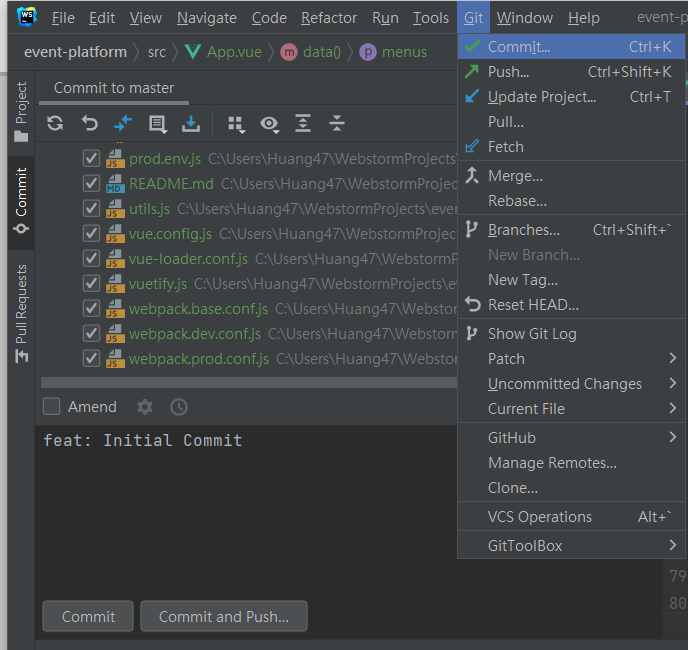Click the horizontal scrollbar under file list

click(248, 383)
